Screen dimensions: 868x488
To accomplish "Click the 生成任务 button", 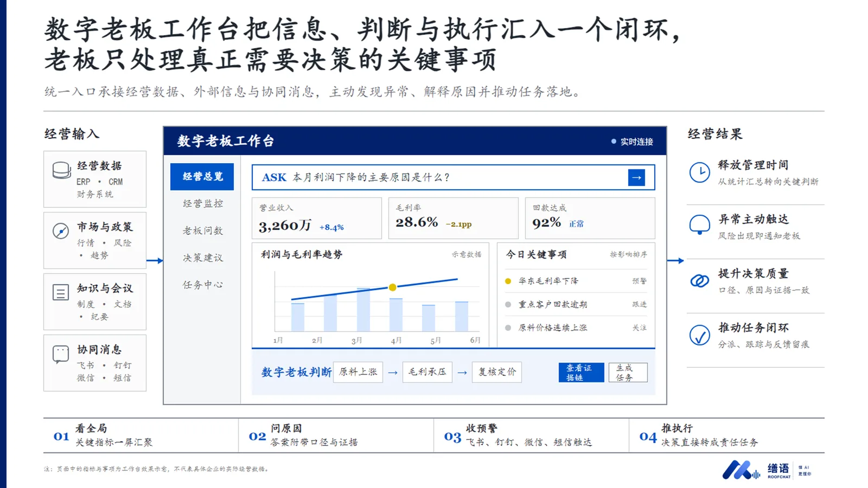I will pyautogui.click(x=628, y=373).
